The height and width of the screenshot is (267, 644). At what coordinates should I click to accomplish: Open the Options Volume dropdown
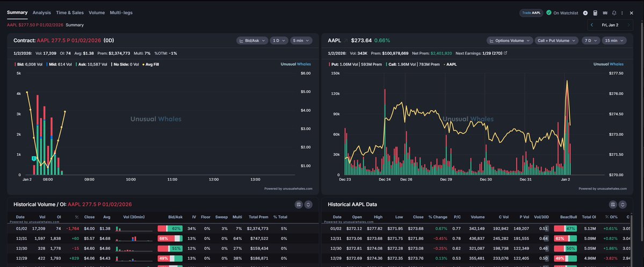coord(510,41)
